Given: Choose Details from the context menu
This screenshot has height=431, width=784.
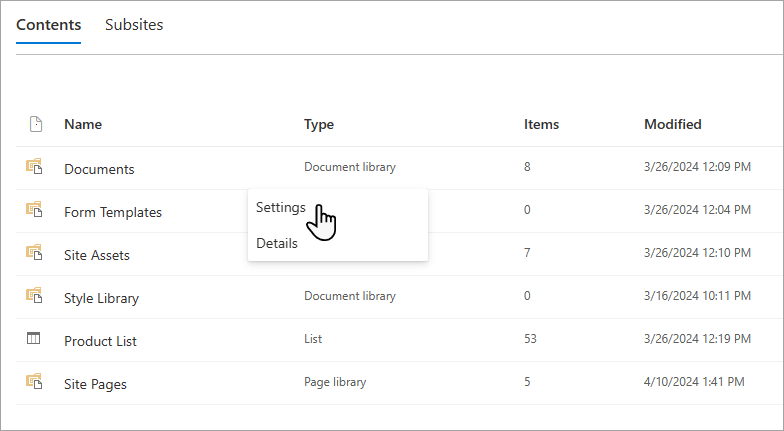Looking at the screenshot, I should tap(276, 243).
